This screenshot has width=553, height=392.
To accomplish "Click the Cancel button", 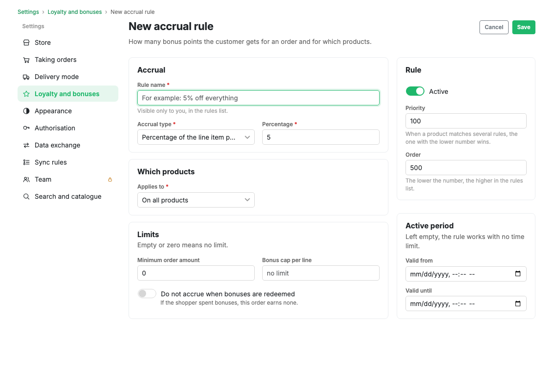I will 494,27.
